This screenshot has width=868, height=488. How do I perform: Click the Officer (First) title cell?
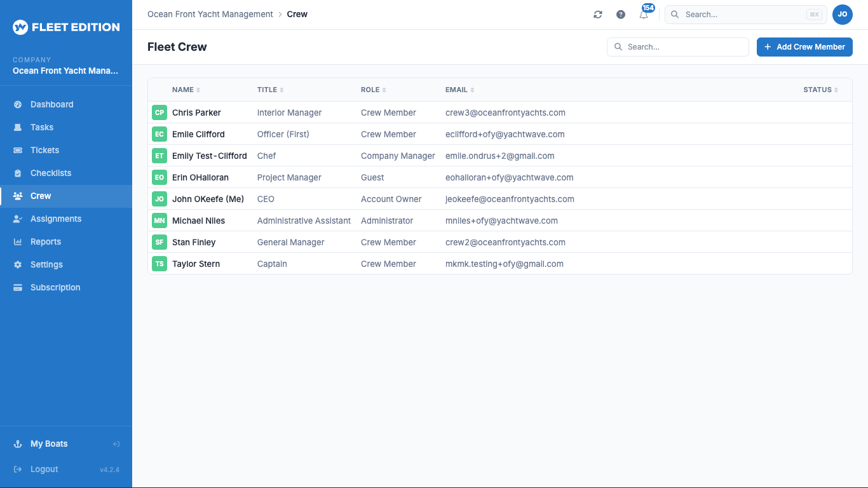(x=283, y=134)
